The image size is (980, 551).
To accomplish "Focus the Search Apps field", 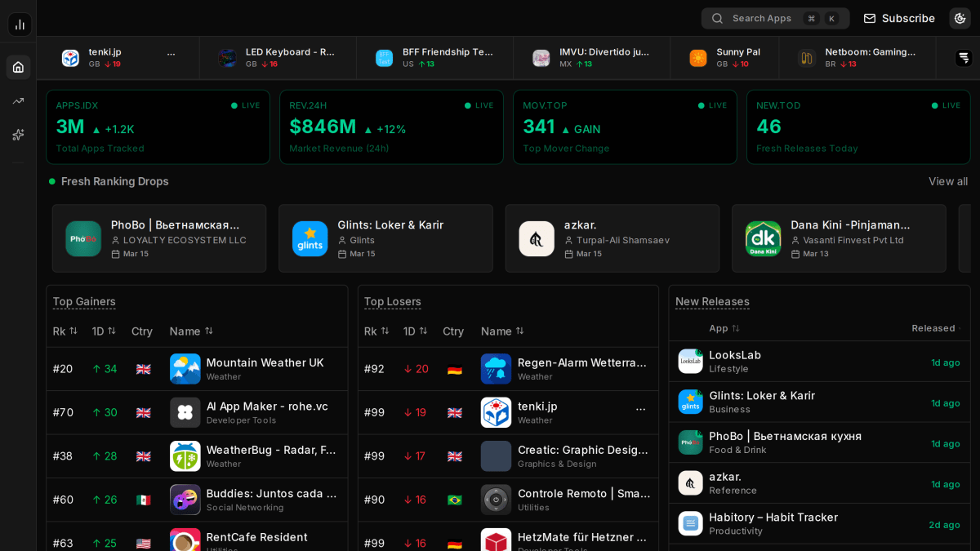I will pyautogui.click(x=775, y=18).
